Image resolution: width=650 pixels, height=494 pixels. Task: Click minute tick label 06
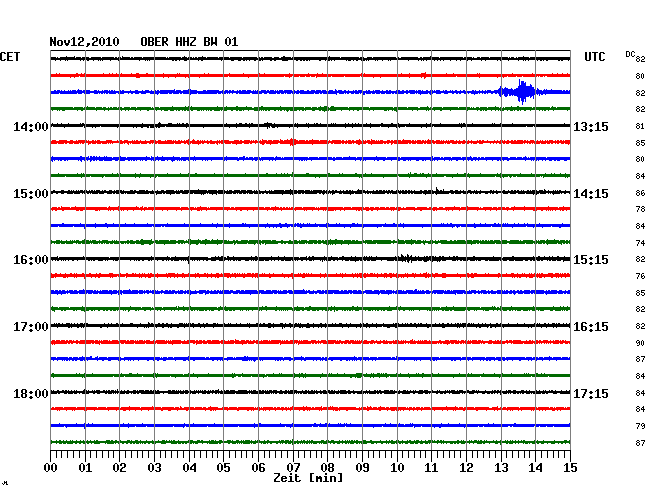258,467
